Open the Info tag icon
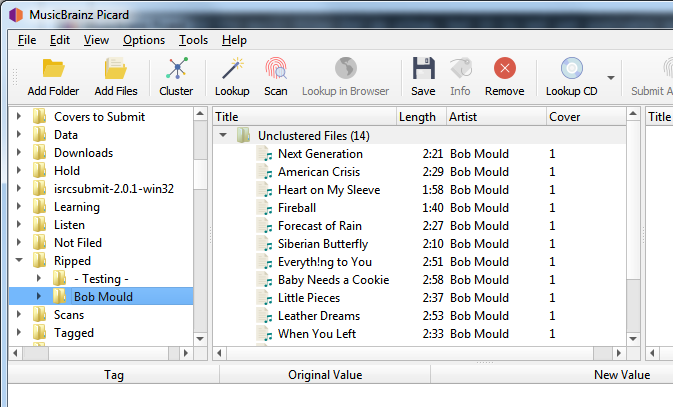The height and width of the screenshot is (407, 673). 461,68
